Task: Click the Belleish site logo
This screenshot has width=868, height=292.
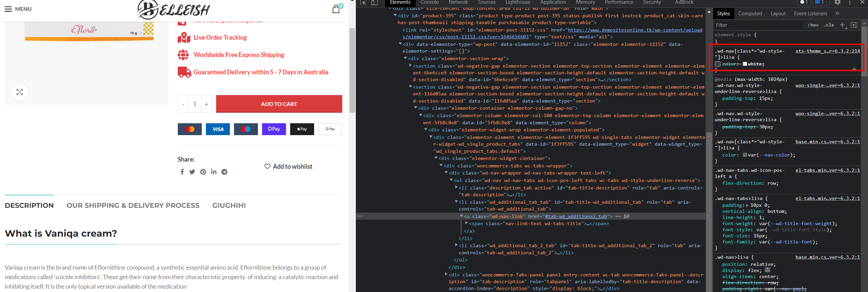Action: pyautogui.click(x=174, y=10)
